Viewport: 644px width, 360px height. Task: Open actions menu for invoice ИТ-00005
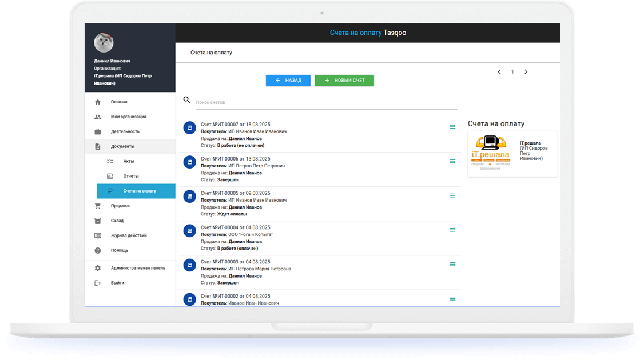tap(452, 196)
